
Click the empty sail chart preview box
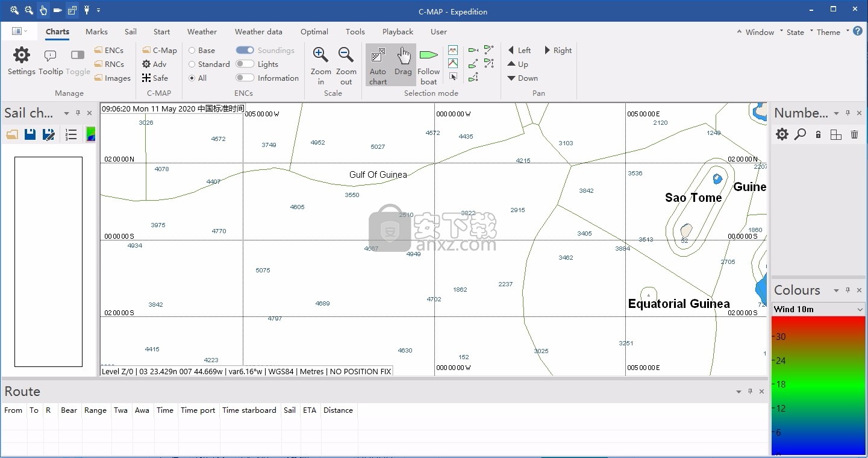click(48, 262)
